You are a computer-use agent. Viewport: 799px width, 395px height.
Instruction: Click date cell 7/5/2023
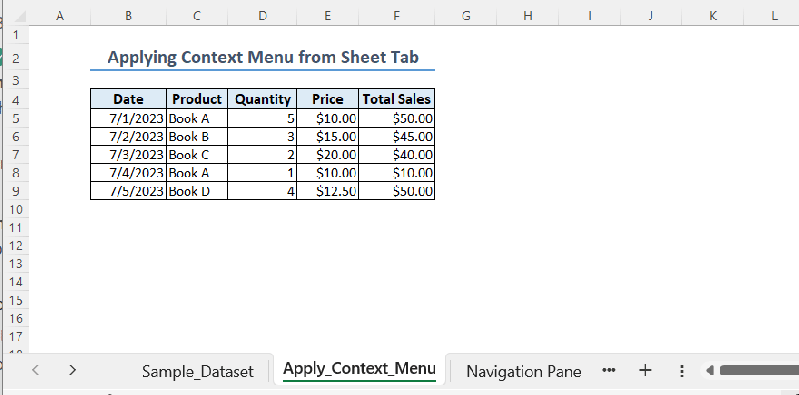coord(128,191)
